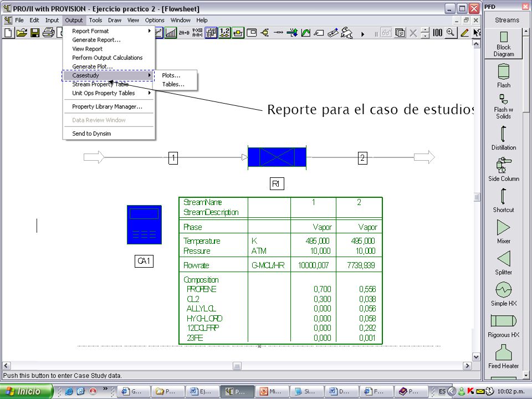Open Casestudy Tables submenu item
The image size is (532, 399).
(x=176, y=84)
